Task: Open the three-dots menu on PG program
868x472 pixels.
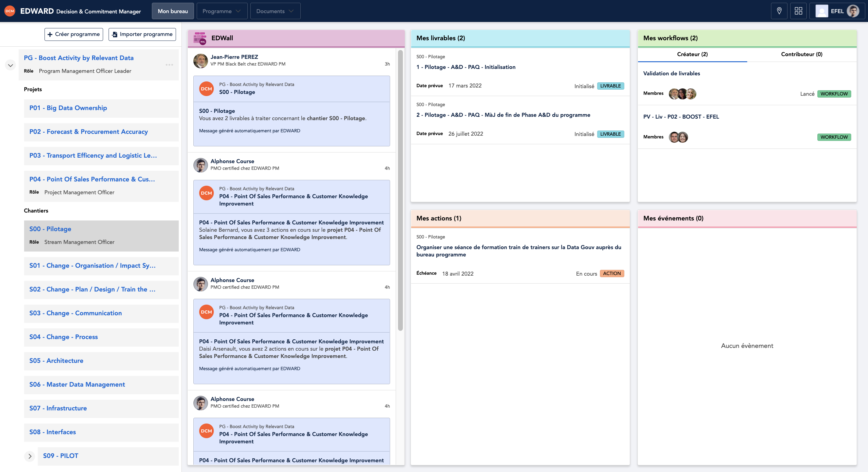Action: click(x=169, y=65)
